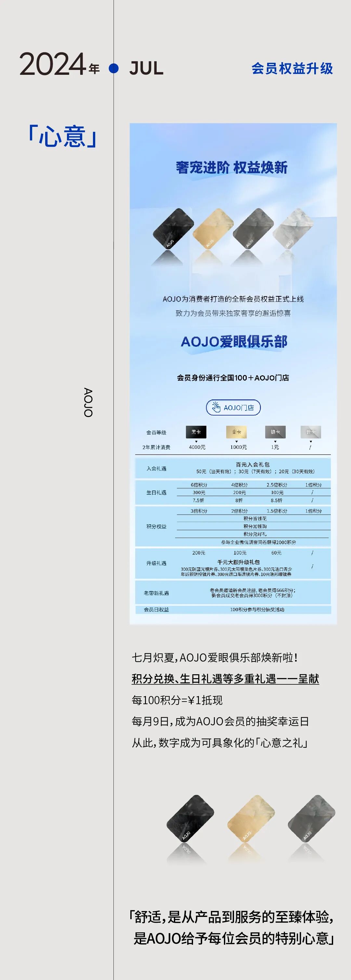Click the JUL month label
Image resolution: width=351 pixels, height=980 pixels.
[x=146, y=69]
